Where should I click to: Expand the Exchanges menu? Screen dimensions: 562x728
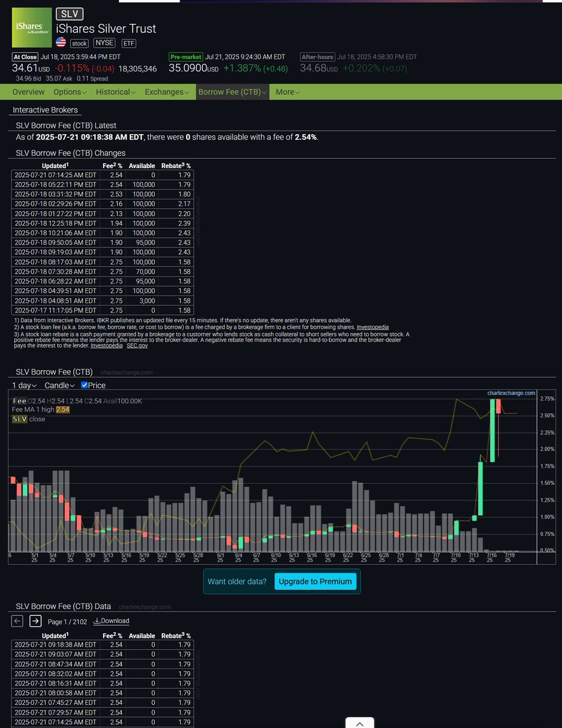point(167,92)
